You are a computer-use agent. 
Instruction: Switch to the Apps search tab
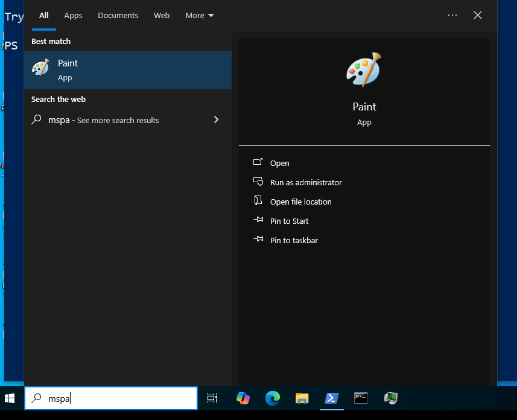[x=73, y=16]
